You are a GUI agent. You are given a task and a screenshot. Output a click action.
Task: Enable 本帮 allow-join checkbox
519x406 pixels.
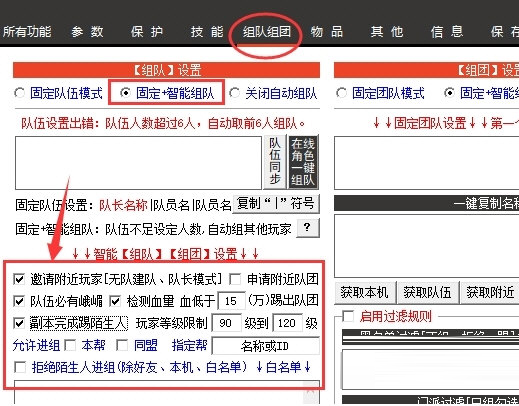(70, 345)
